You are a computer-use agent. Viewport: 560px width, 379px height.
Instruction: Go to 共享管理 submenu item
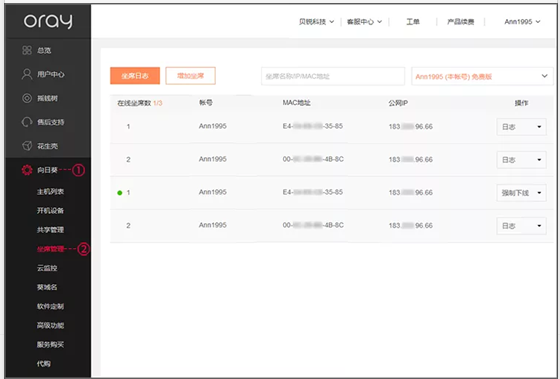[50, 230]
